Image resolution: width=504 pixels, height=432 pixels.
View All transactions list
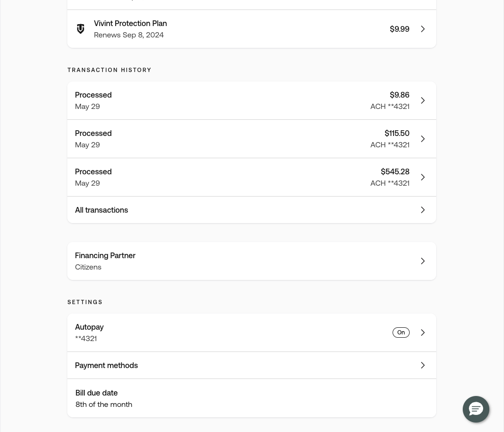pyautogui.click(x=252, y=210)
